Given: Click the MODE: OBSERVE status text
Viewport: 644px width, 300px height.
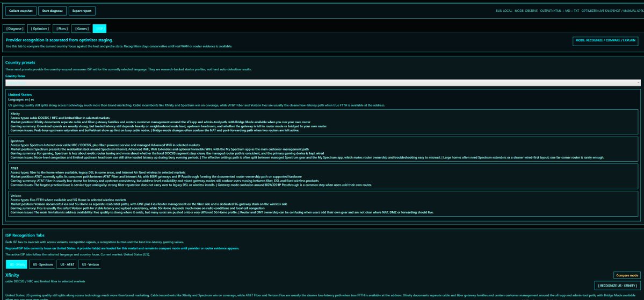Looking at the screenshot, I should coord(526,11).
